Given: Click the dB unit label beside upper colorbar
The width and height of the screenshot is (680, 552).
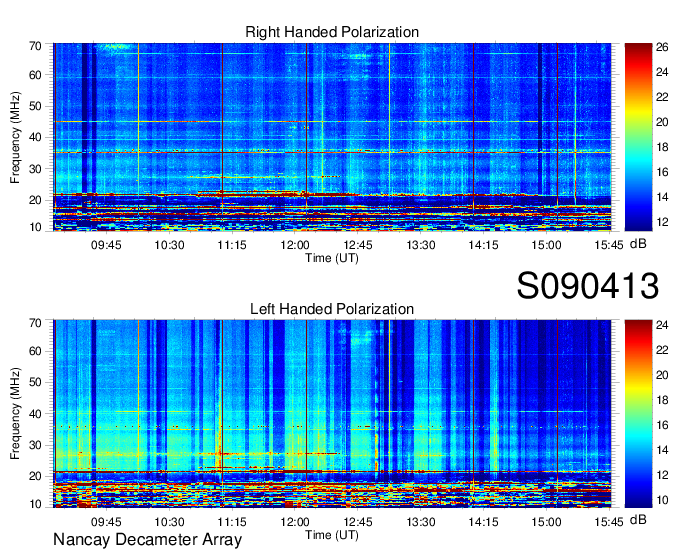Looking at the screenshot, I should pos(638,244).
